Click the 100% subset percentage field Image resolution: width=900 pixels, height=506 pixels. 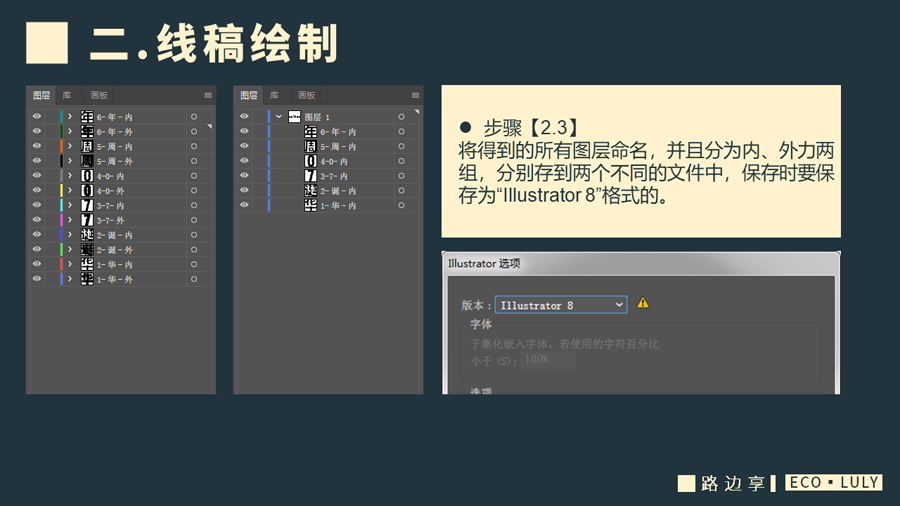tap(548, 360)
